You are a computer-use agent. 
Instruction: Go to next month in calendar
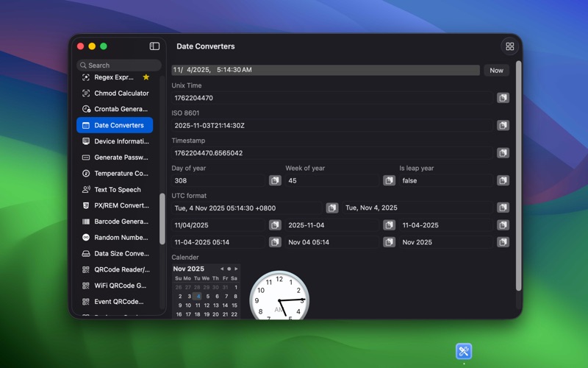point(236,269)
